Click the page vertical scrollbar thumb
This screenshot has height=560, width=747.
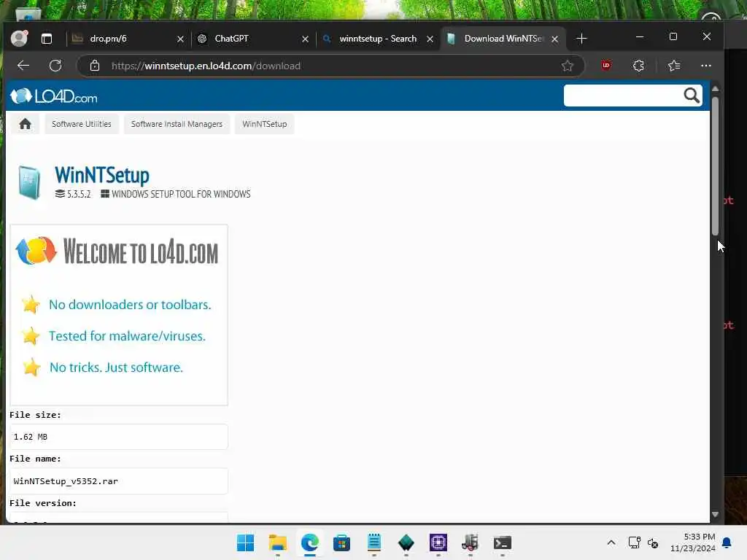[x=715, y=166]
